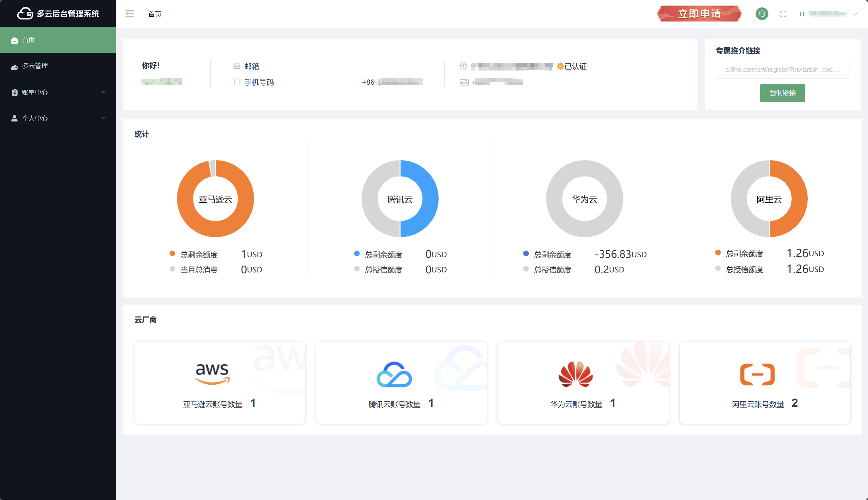Screen dimensions: 868x500
Task: Click the green customer service headset icon
Action: pos(762,14)
